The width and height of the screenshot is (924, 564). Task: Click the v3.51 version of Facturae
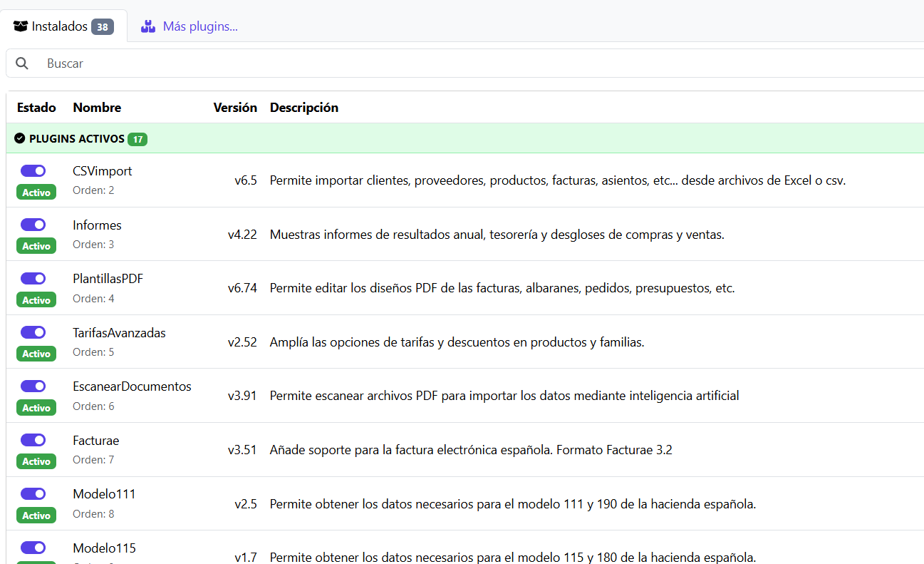242,450
